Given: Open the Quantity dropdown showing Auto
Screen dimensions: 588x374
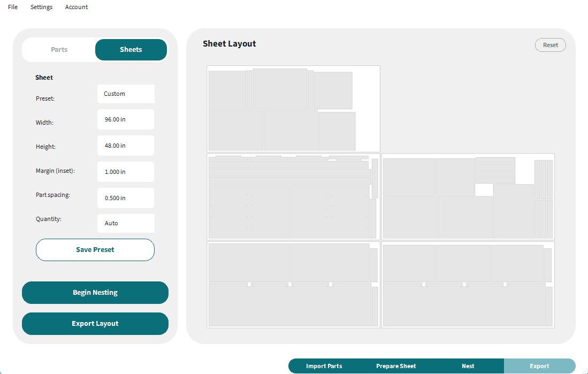Looking at the screenshot, I should (x=126, y=223).
